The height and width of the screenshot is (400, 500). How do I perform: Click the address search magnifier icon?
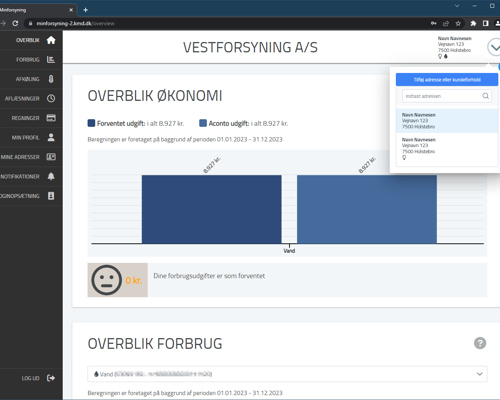point(486,96)
